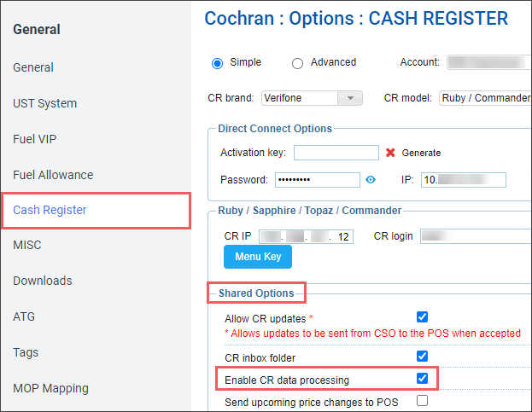
Task: Check Send upcoming price changes to POS
Action: pyautogui.click(x=422, y=400)
